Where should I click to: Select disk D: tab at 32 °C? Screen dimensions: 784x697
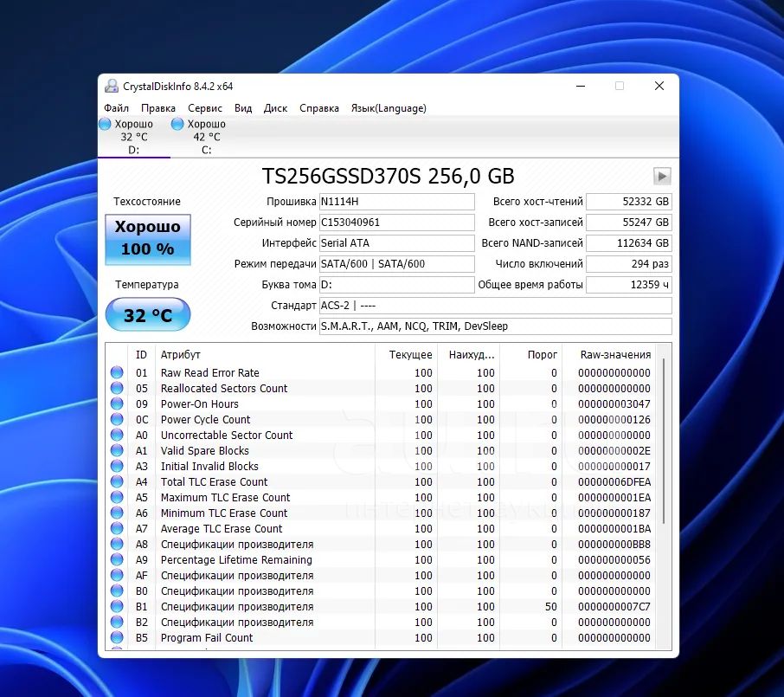[133, 137]
